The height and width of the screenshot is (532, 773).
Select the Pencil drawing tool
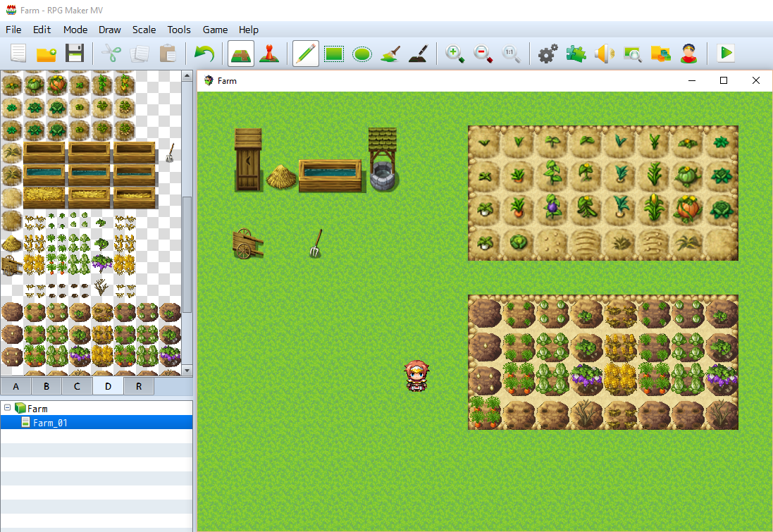tap(306, 54)
